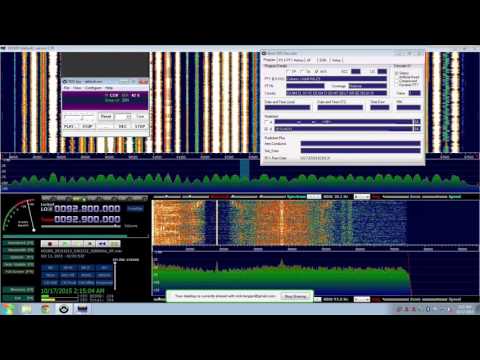Open the Help menu in small window

click(x=109, y=88)
